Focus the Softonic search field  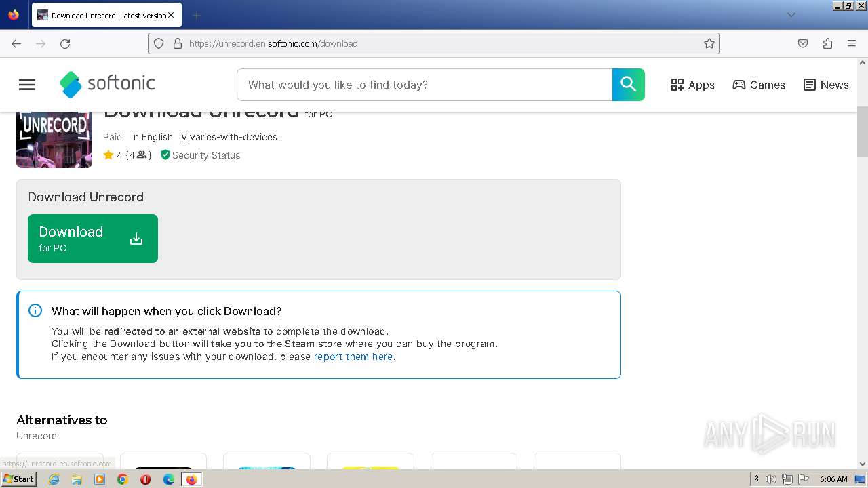tap(425, 85)
